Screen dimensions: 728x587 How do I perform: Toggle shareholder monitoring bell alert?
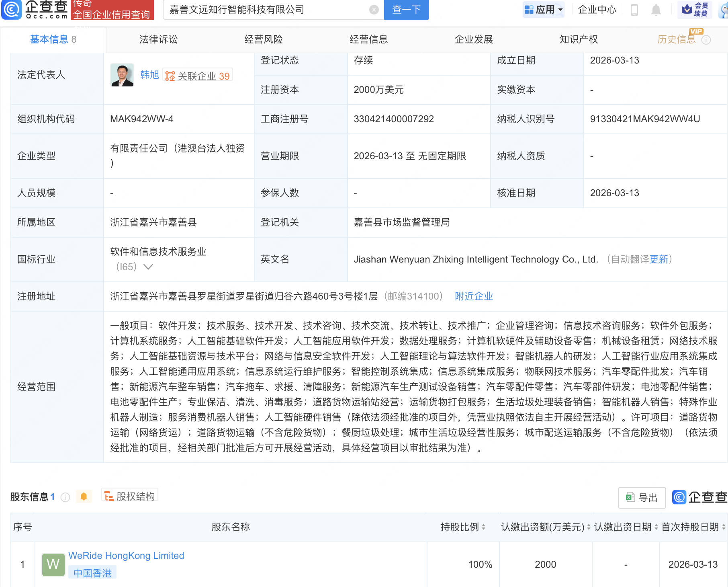point(84,497)
